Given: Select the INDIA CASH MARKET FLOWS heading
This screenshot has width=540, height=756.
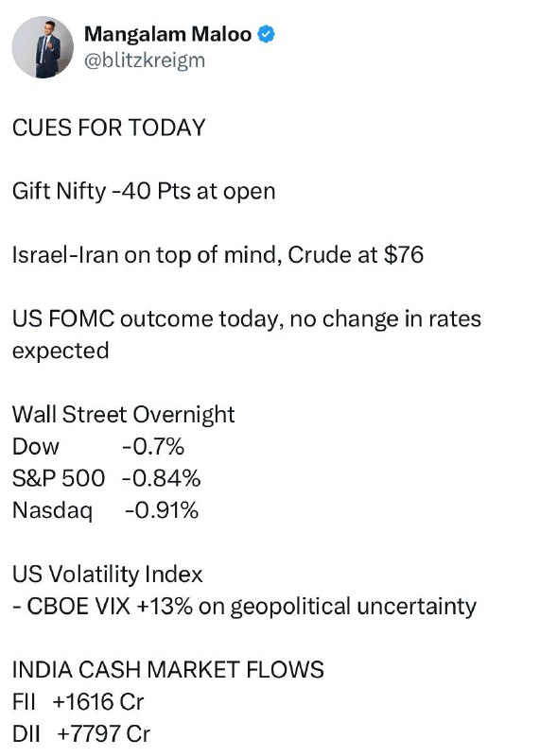Looking at the screenshot, I should point(168,670).
